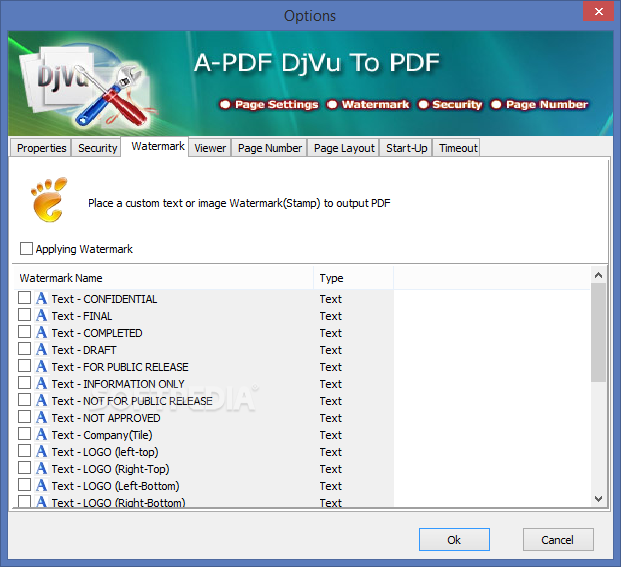Click the 'A' icon beside Text - FINAL

pyautogui.click(x=42, y=315)
